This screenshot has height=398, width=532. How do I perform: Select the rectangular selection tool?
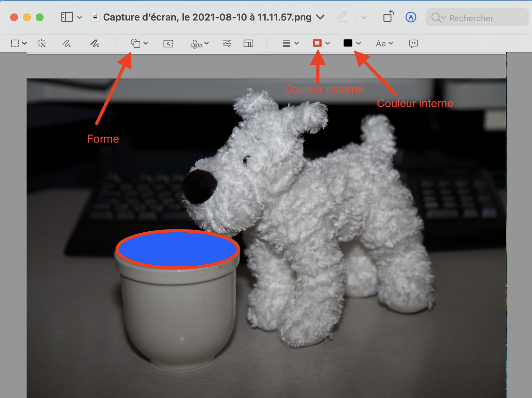coord(15,43)
